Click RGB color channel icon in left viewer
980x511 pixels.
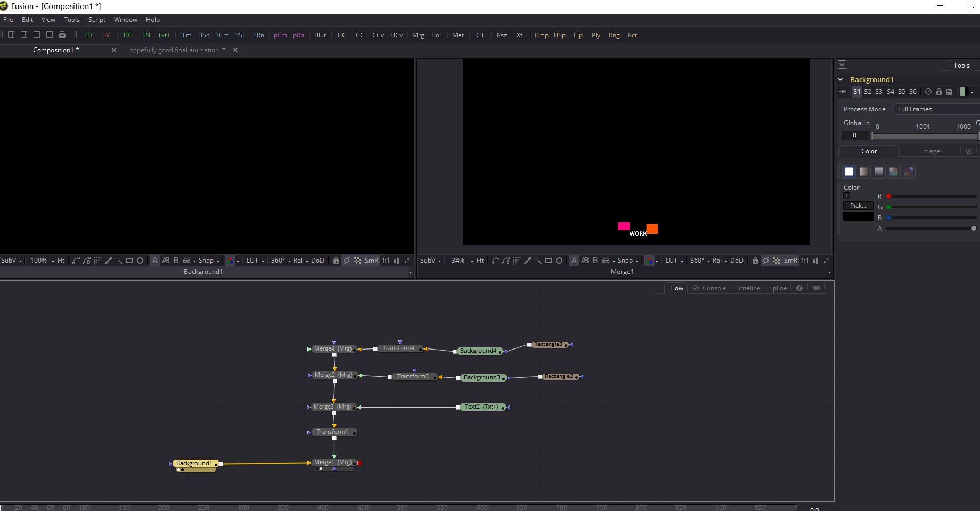pyautogui.click(x=230, y=261)
